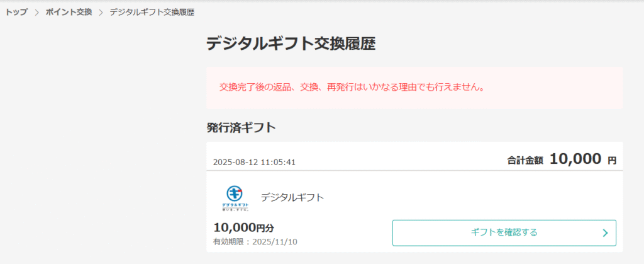Select the 発行済ギフト section heading
644x264 pixels.
click(x=241, y=128)
